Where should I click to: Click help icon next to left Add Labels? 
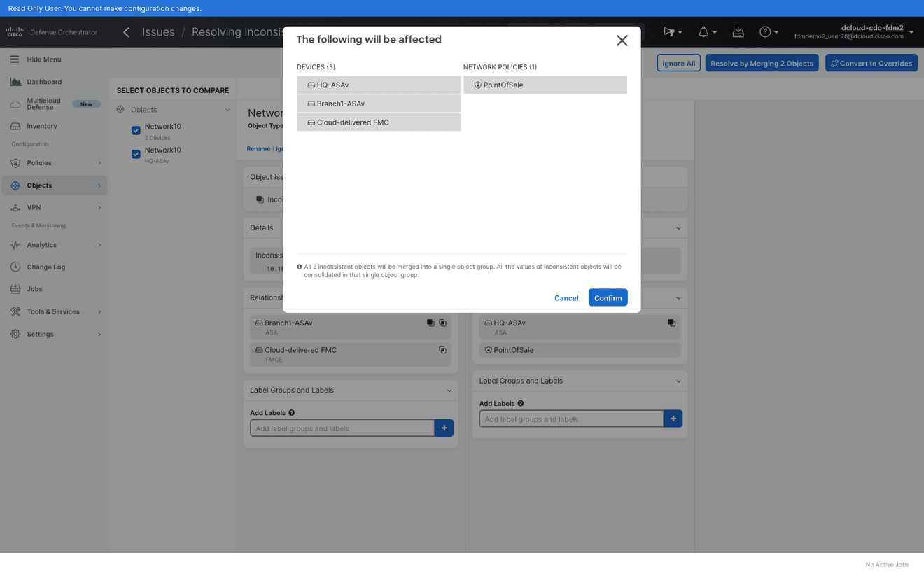point(292,413)
